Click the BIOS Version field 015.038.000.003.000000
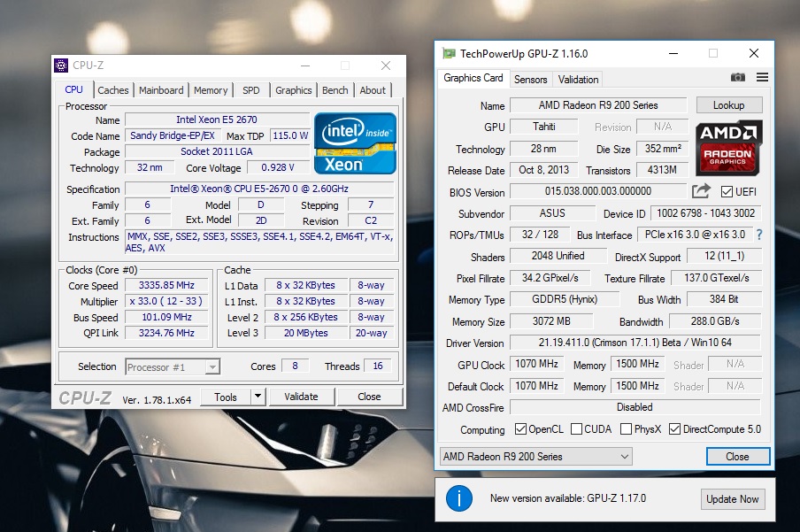This screenshot has width=800, height=532. pyautogui.click(x=598, y=191)
